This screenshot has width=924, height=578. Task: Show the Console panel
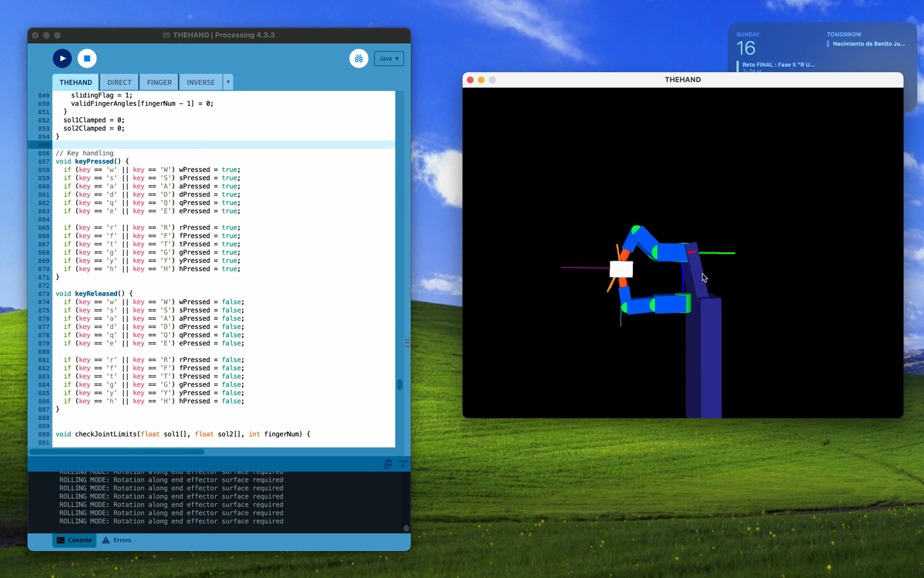point(74,540)
